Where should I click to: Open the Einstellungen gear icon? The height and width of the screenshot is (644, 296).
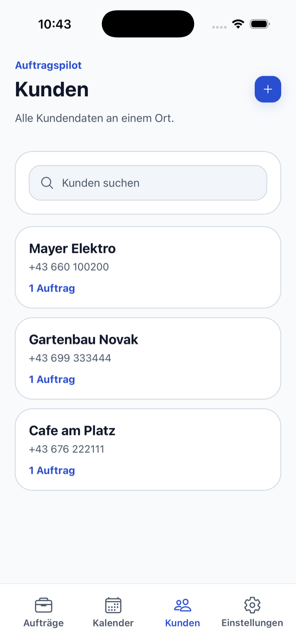coord(252,605)
